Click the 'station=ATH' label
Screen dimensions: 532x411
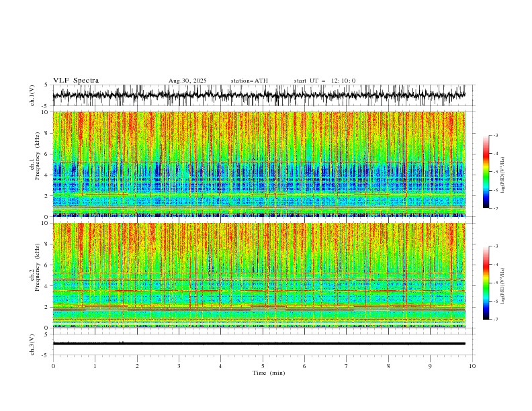coord(249,81)
